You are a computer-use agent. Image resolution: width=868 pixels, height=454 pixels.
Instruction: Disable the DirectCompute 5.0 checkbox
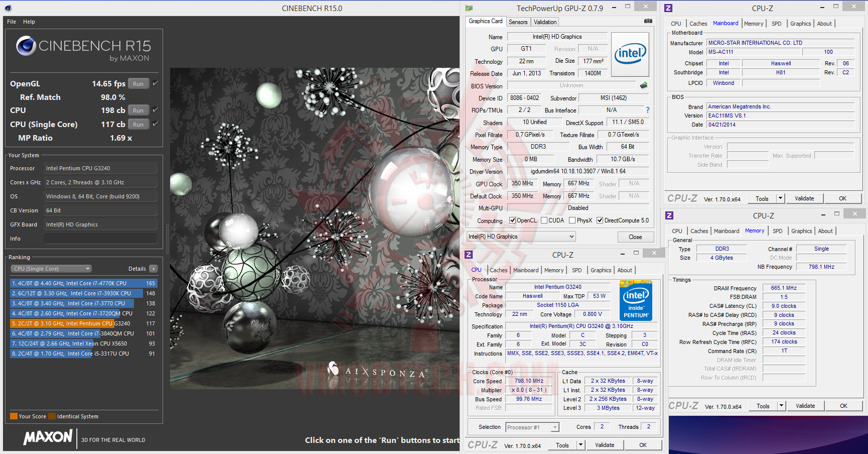click(600, 220)
